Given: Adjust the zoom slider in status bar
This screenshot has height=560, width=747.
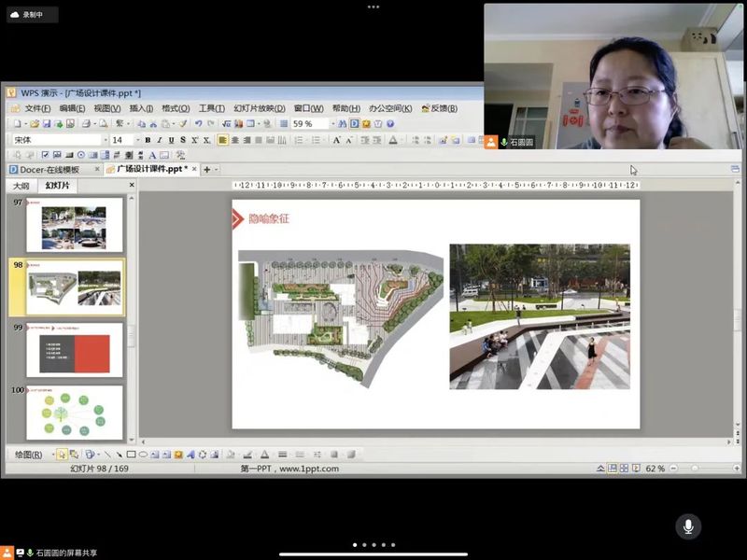Looking at the screenshot, I should (696, 469).
